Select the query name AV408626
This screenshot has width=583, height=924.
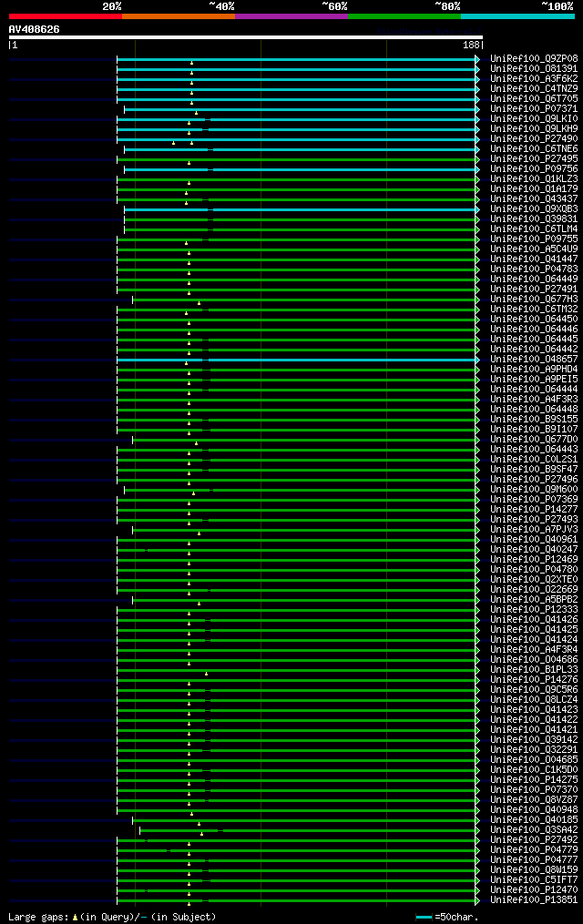[35, 29]
